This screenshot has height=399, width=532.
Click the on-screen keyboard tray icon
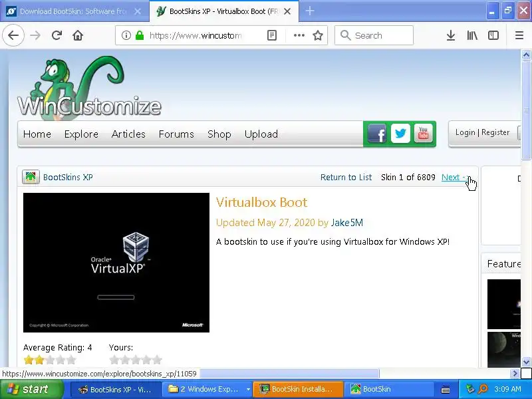pyautogui.click(x=446, y=390)
